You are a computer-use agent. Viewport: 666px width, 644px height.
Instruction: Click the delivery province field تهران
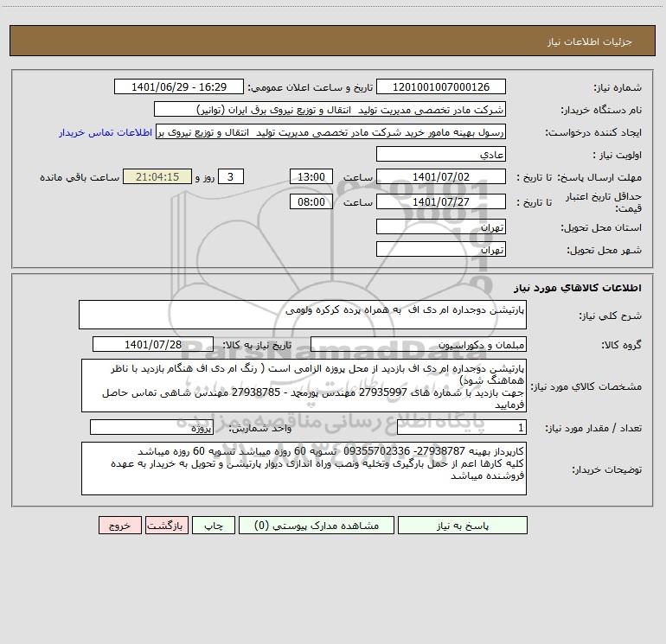(x=441, y=227)
